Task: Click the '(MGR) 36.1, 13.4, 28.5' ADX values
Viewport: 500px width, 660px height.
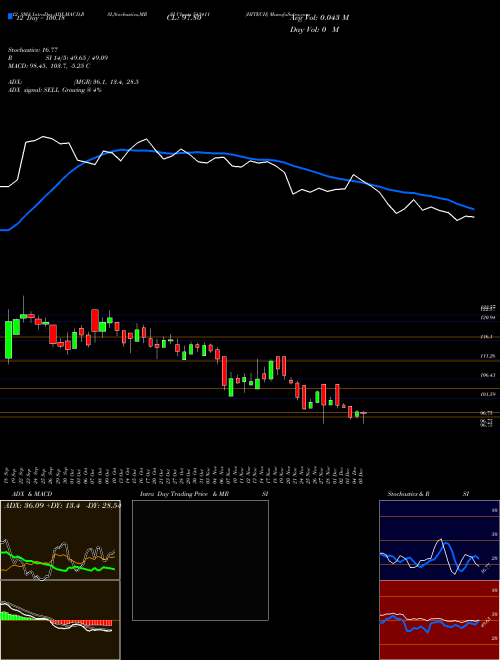Action: pyautogui.click(x=106, y=82)
